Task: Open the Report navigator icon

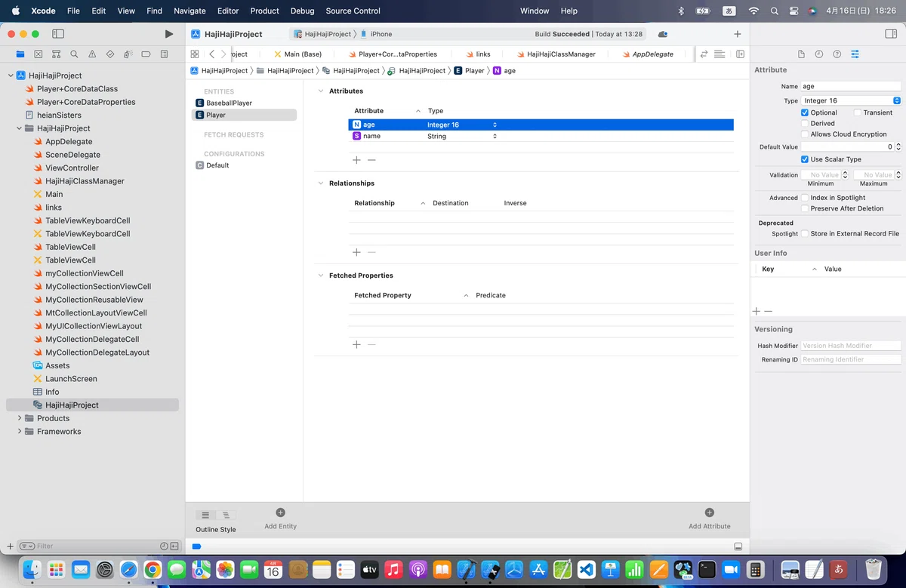Action: pyautogui.click(x=165, y=54)
